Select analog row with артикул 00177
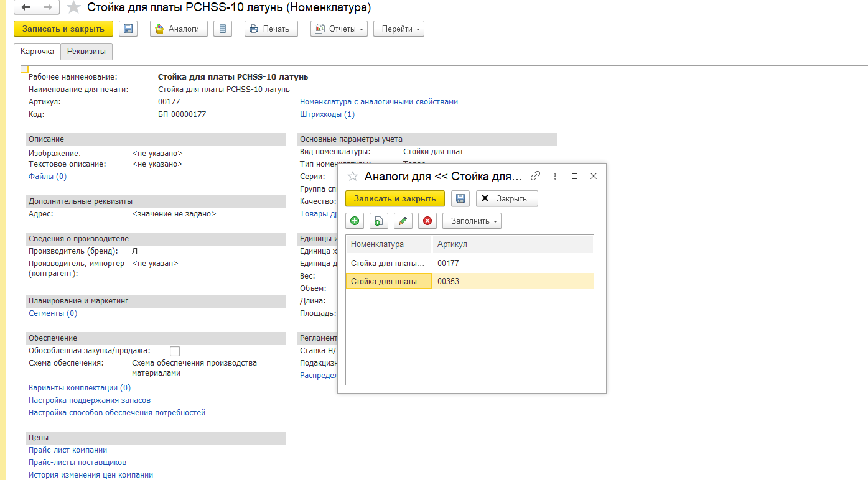This screenshot has height=480, width=868. 448,264
